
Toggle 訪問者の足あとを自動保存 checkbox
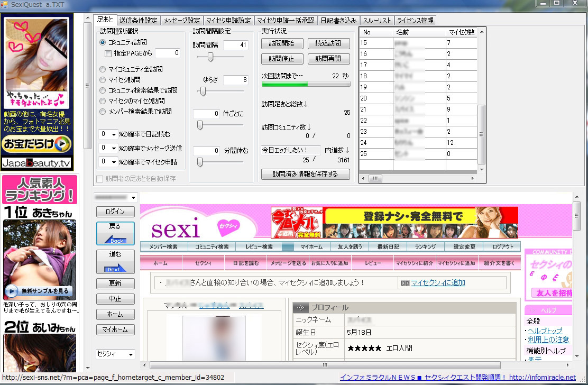(100, 179)
